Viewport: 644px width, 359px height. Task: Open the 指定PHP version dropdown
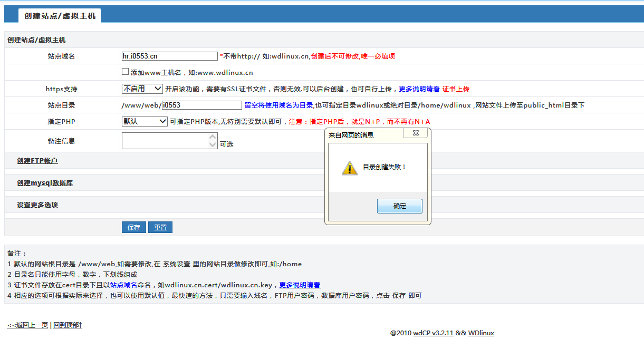pos(145,121)
